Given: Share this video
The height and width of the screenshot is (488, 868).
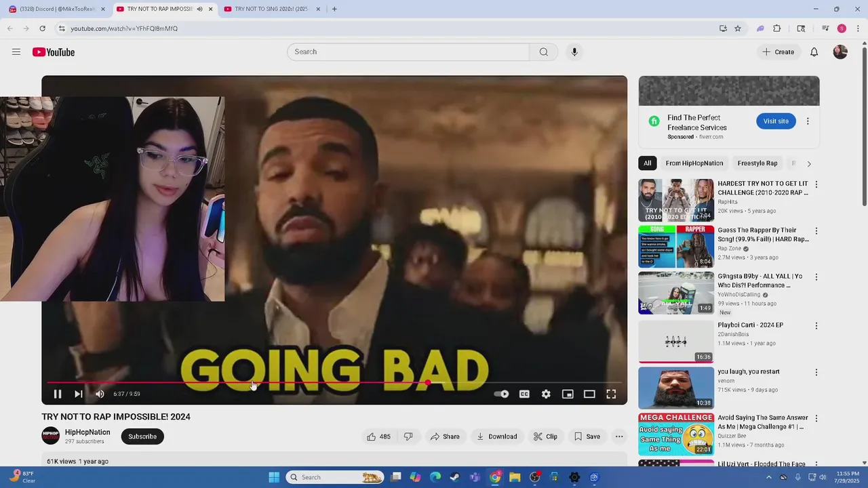Looking at the screenshot, I should click(x=445, y=436).
